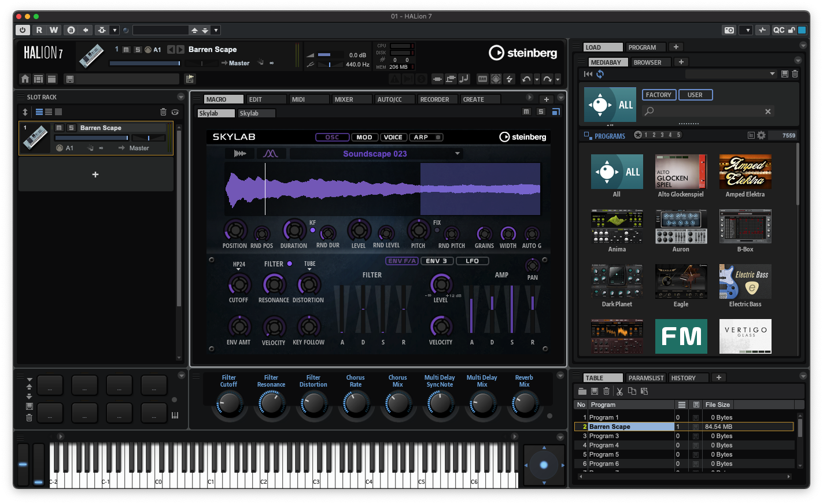Screen dimensions: 823x504
Task: Toggle the ARP on/off switch
Action: 438,137
